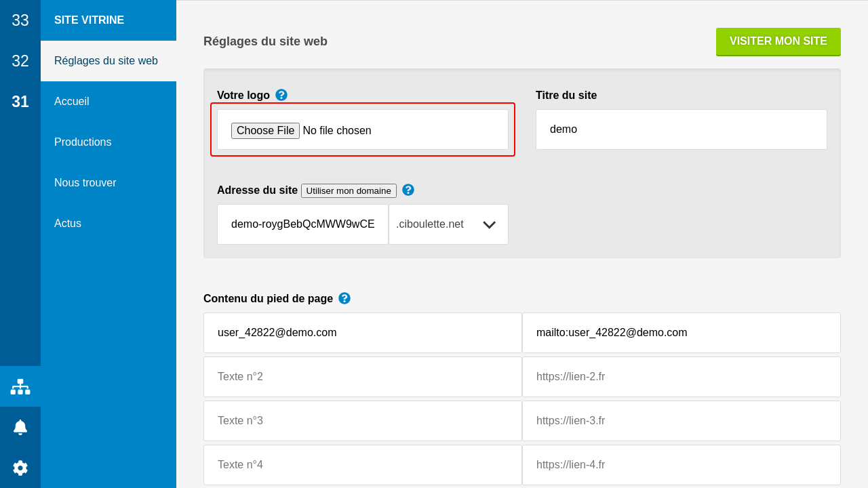Open notifications bell icon

[x=20, y=427]
